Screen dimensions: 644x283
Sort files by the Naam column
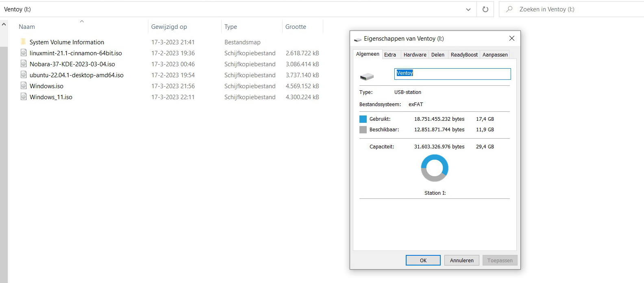point(27,27)
